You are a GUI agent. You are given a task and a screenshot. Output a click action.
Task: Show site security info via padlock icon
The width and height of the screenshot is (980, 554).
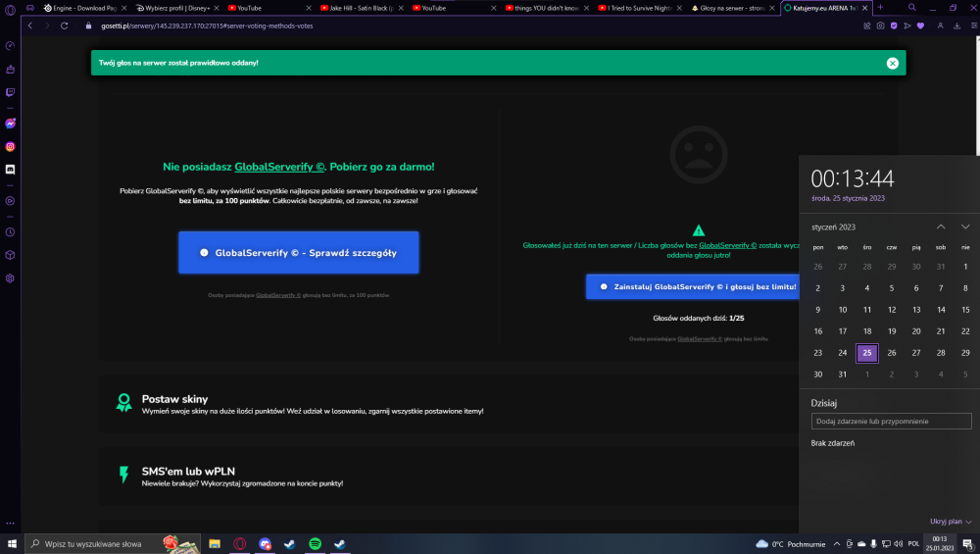pyautogui.click(x=88, y=25)
